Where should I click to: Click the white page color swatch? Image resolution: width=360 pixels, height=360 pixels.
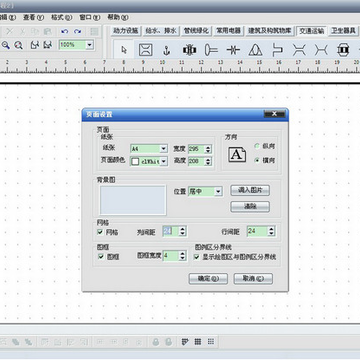[135, 162]
